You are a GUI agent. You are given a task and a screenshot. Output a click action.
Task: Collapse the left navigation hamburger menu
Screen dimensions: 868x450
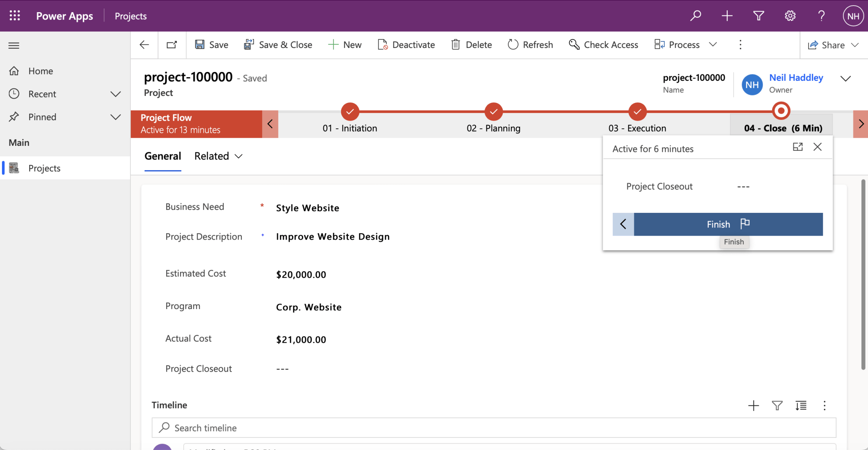[14, 45]
